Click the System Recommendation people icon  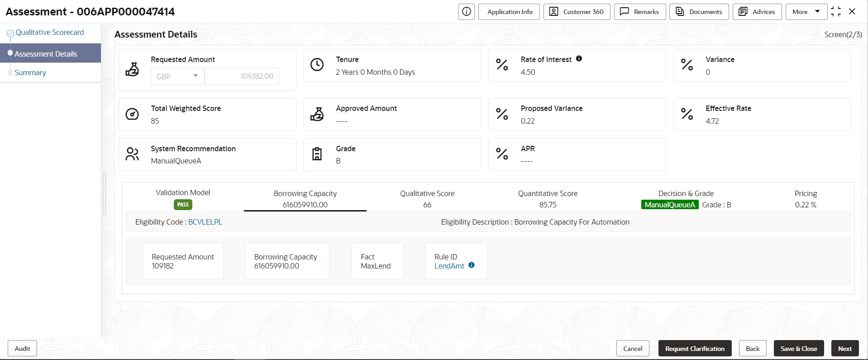click(x=132, y=154)
